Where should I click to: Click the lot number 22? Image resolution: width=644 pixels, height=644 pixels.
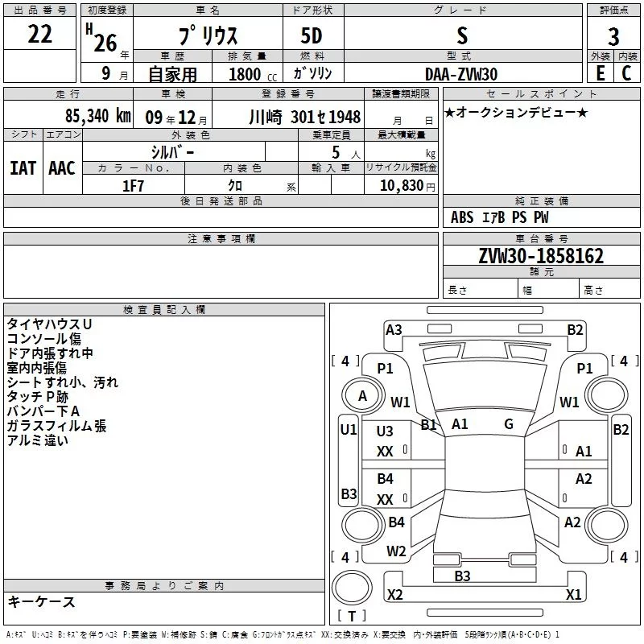(40, 36)
